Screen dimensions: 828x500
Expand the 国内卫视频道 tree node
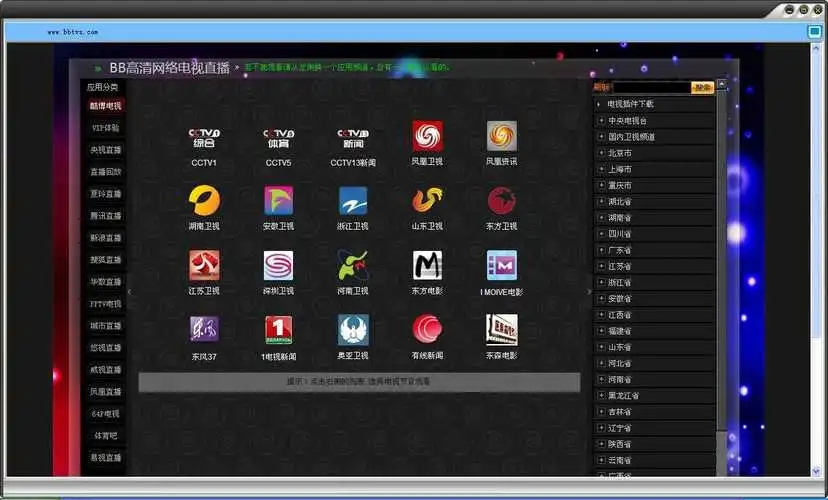601,137
